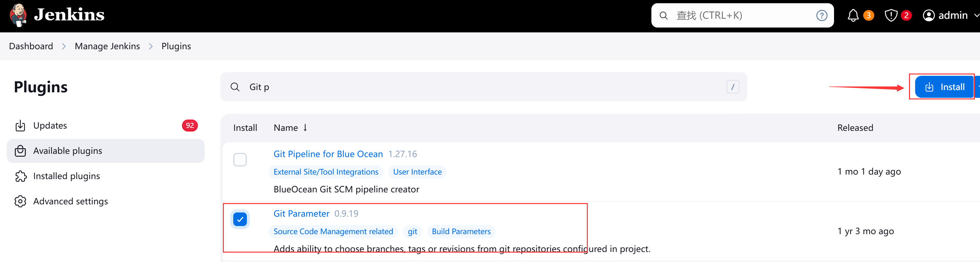Click 1 yr 3 mo ago release date
This screenshot has height=262, width=980.
[865, 231]
